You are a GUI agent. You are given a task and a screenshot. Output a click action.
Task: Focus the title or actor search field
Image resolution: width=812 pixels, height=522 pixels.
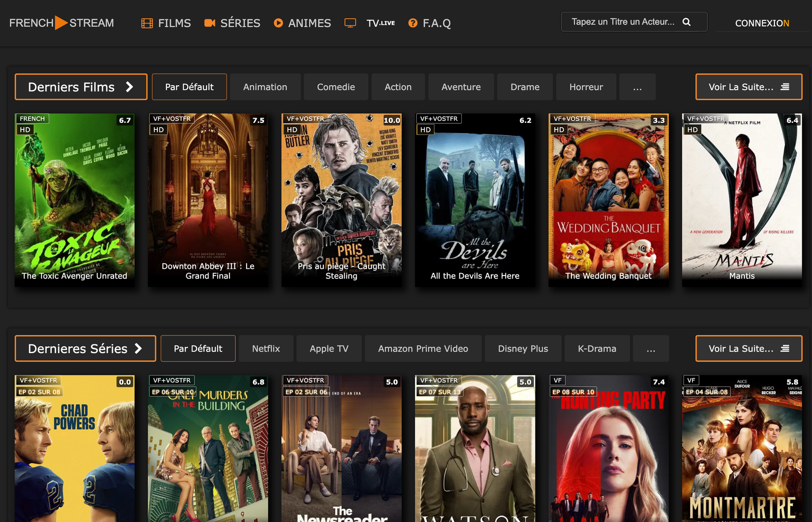[623, 22]
